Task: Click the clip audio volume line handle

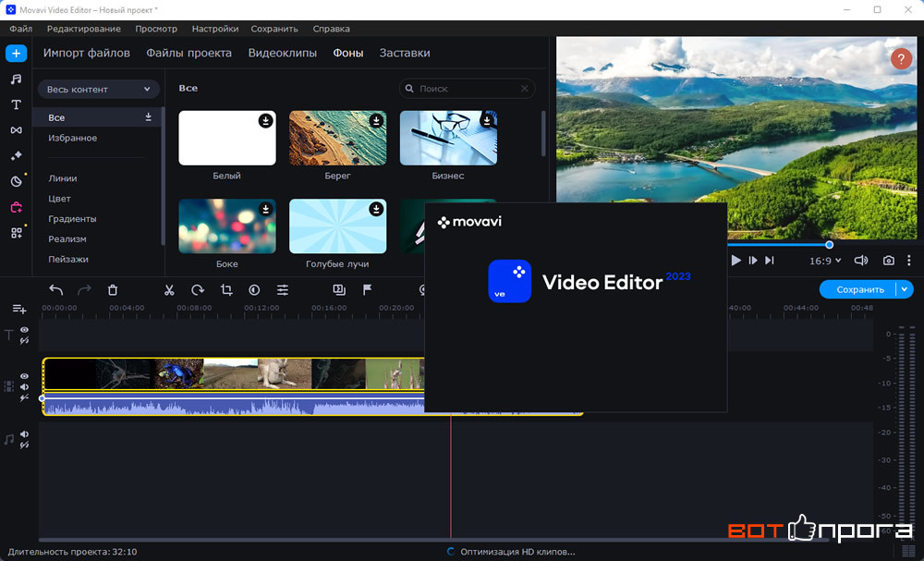Action: coord(42,399)
